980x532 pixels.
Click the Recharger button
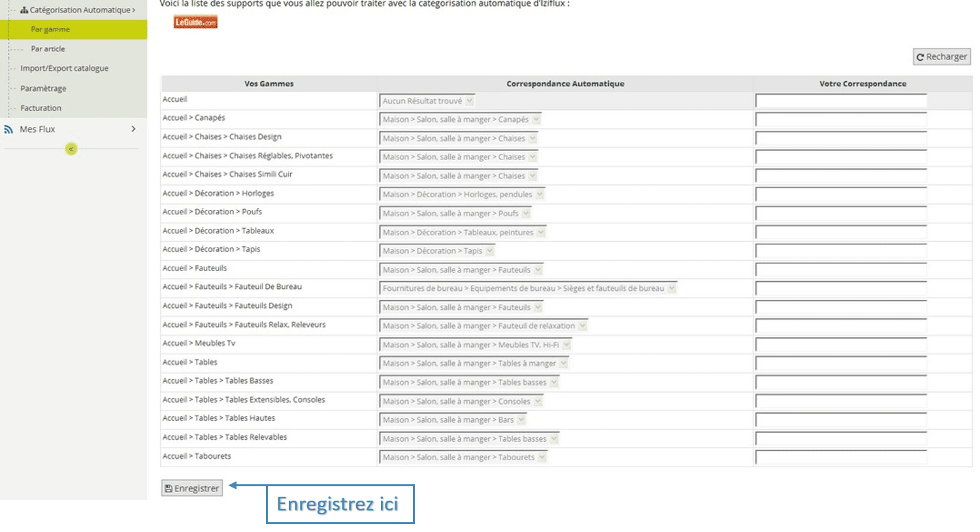941,57
